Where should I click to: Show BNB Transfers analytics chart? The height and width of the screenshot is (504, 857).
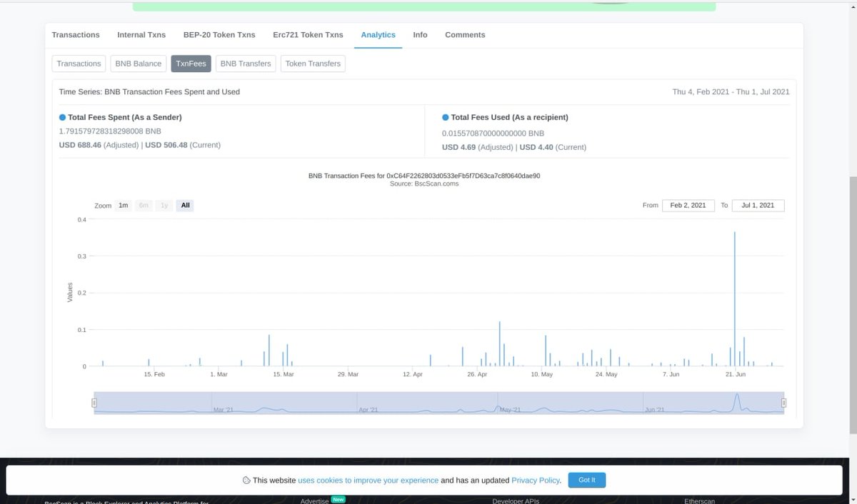pyautogui.click(x=246, y=64)
